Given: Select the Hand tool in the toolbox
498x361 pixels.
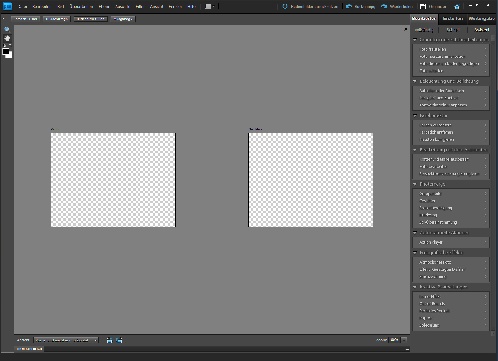Looking at the screenshot, I should pyautogui.click(x=7, y=38).
